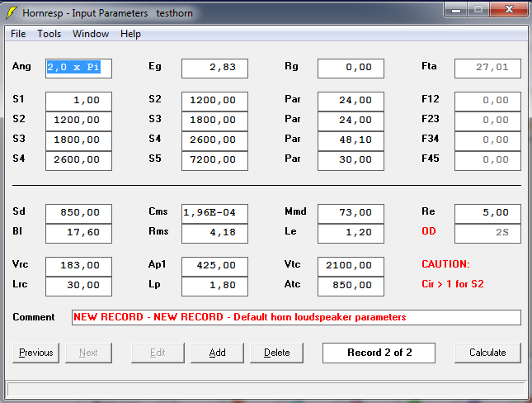Select the S1 field with 1,00
Viewport: 532px width, 403px height.
tap(78, 102)
